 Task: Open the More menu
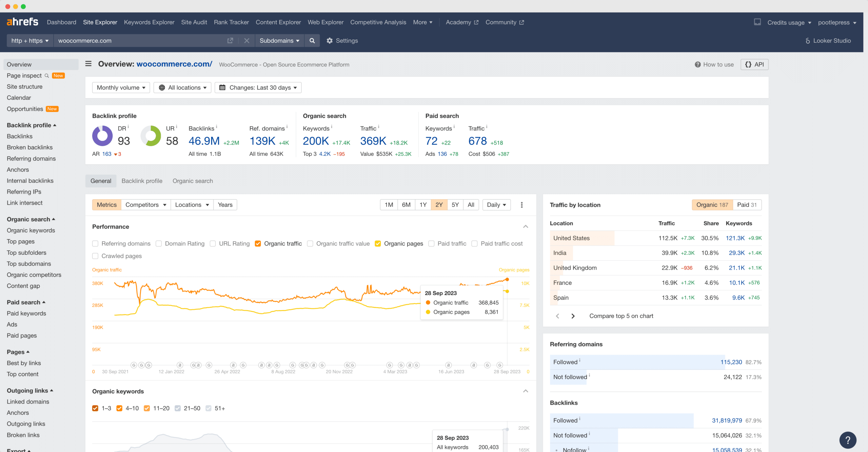point(422,22)
